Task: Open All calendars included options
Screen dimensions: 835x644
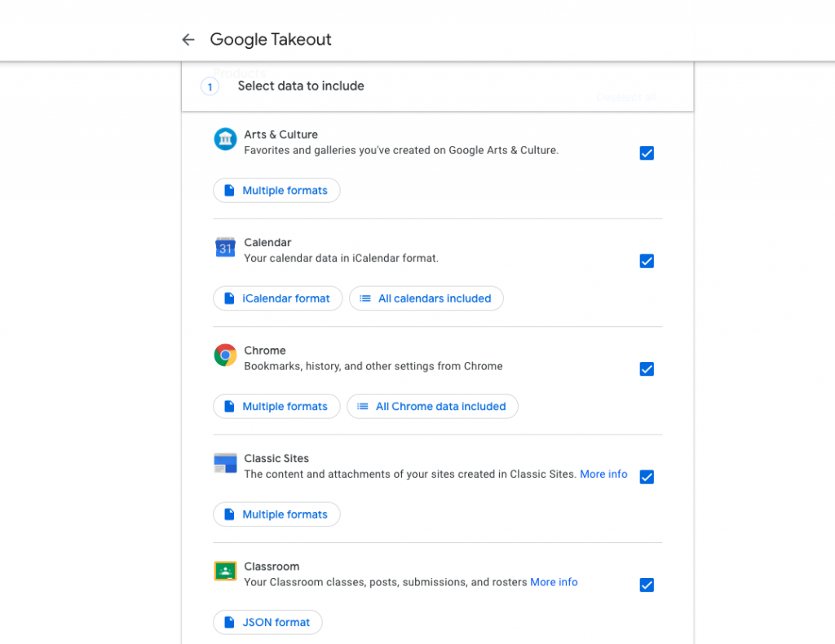Action: (426, 298)
